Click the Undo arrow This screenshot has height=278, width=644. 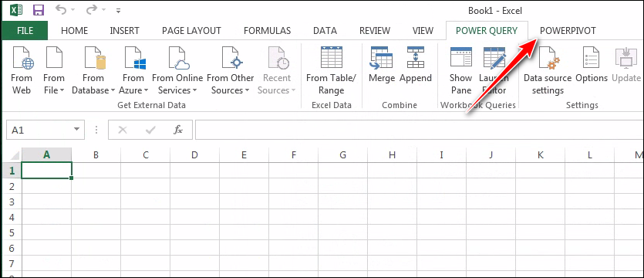pyautogui.click(x=61, y=10)
